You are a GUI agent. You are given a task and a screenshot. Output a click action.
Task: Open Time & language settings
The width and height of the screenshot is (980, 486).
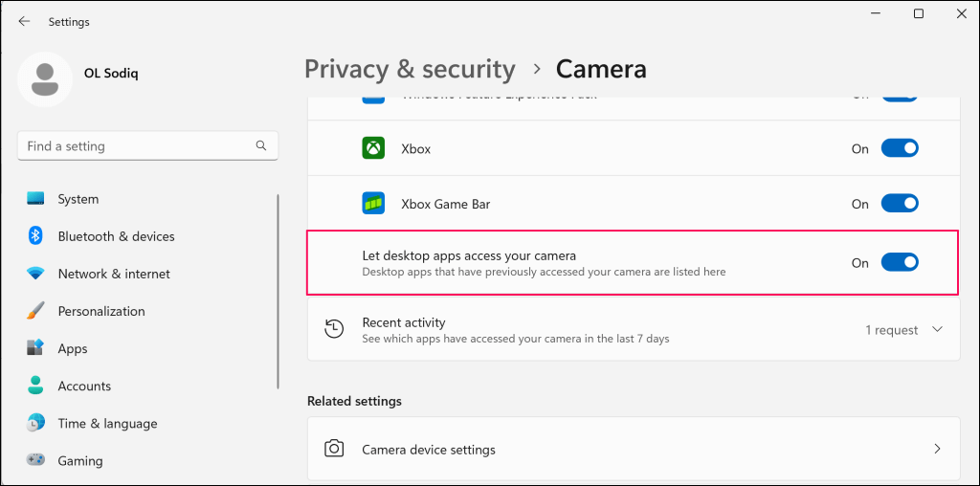pyautogui.click(x=107, y=424)
